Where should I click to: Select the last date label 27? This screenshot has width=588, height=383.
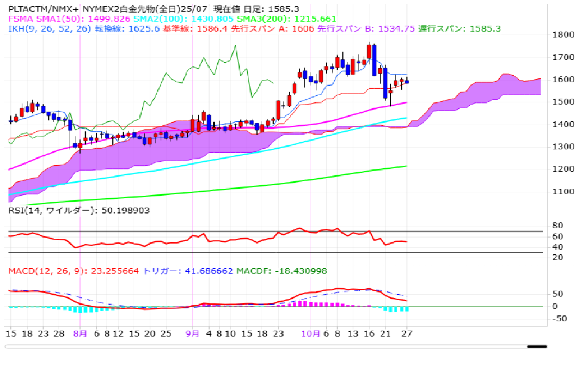[407, 332]
